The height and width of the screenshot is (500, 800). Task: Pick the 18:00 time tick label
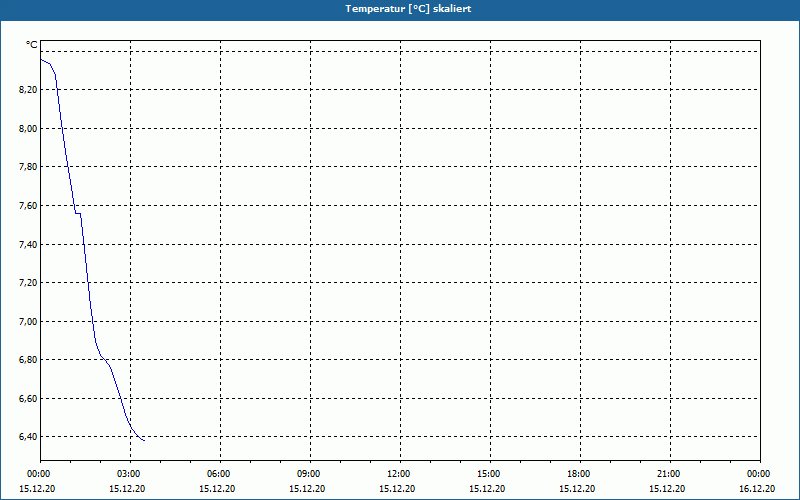point(579,474)
